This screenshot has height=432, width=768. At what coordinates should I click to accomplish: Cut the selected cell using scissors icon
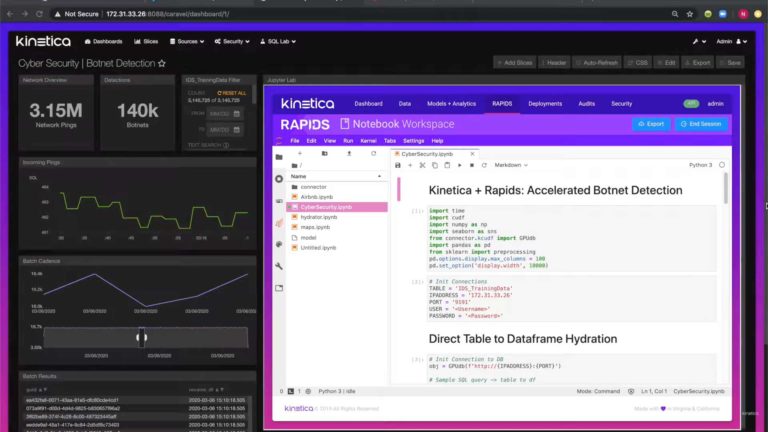[x=420, y=165]
